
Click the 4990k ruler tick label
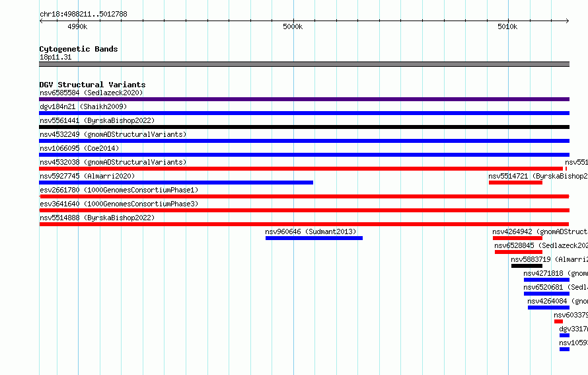pyautogui.click(x=77, y=26)
